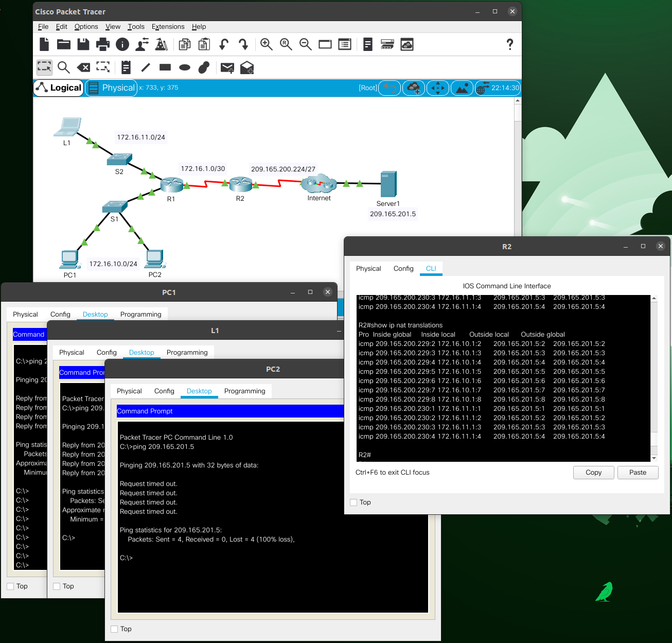Open the Help menu
The width and height of the screenshot is (672, 643).
coord(199,27)
